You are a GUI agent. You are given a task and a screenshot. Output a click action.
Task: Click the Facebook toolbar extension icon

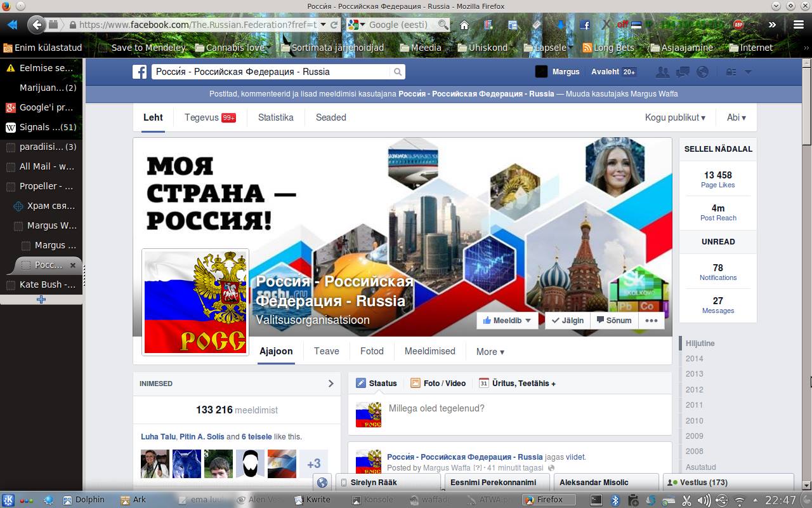tap(585, 25)
